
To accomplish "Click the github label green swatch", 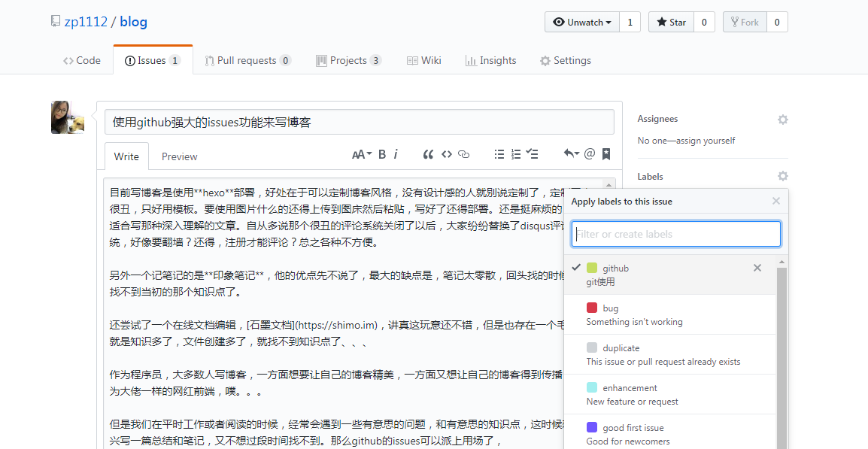I will (x=592, y=268).
